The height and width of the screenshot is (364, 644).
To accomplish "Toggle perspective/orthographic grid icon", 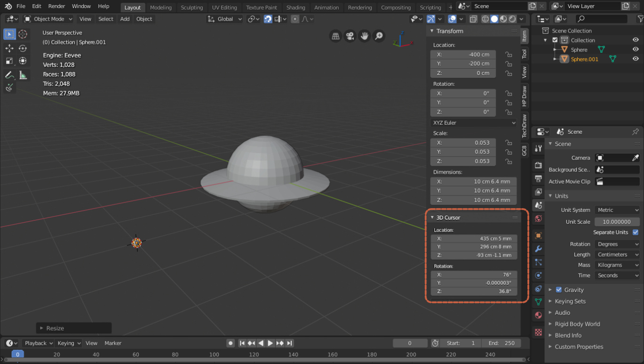I will [x=335, y=36].
